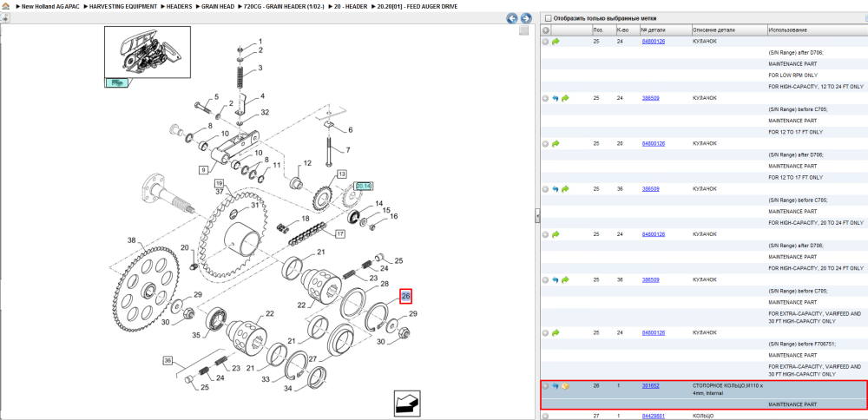Open 720CG - GRAIN HEADER breadcrumb

[284, 6]
